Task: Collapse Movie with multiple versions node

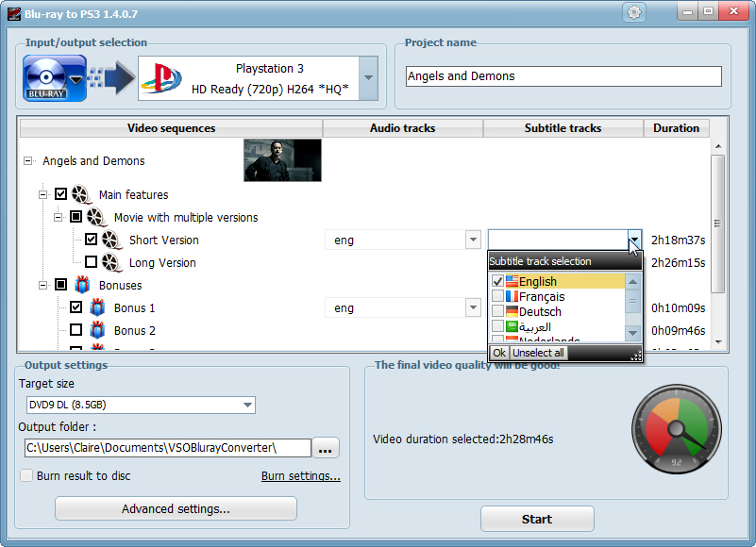Action: tap(59, 217)
